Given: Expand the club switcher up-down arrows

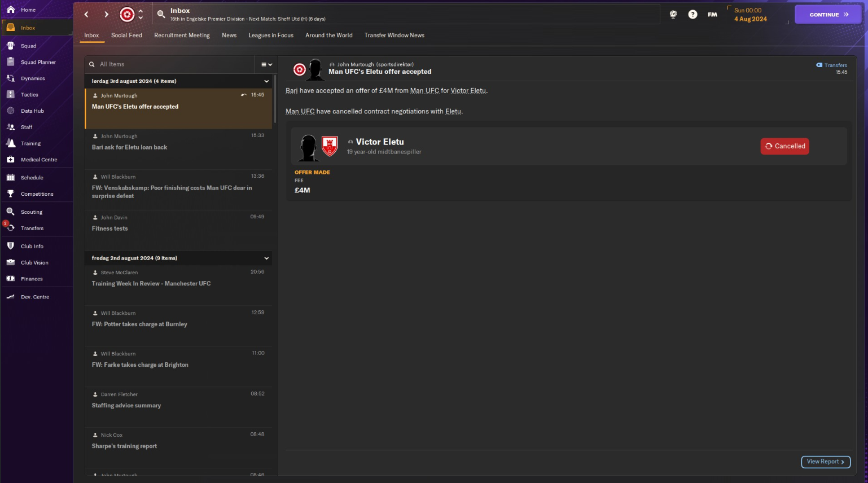Looking at the screenshot, I should [141, 15].
